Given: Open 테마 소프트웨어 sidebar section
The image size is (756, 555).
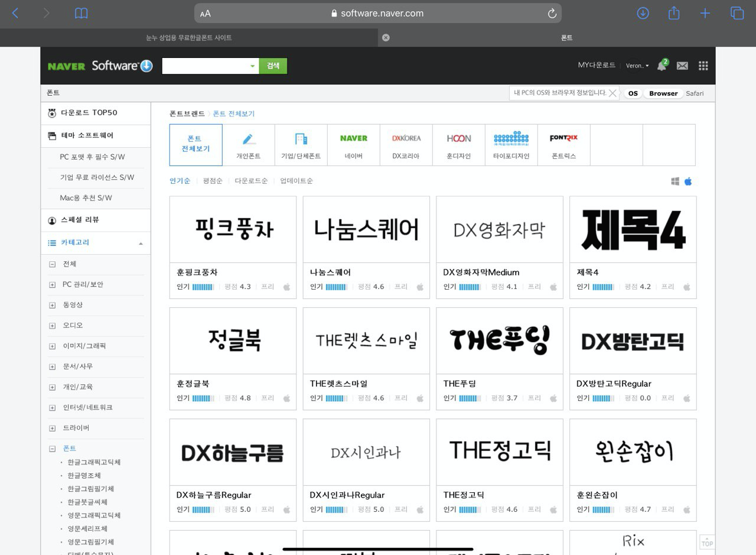Looking at the screenshot, I should (x=96, y=135).
